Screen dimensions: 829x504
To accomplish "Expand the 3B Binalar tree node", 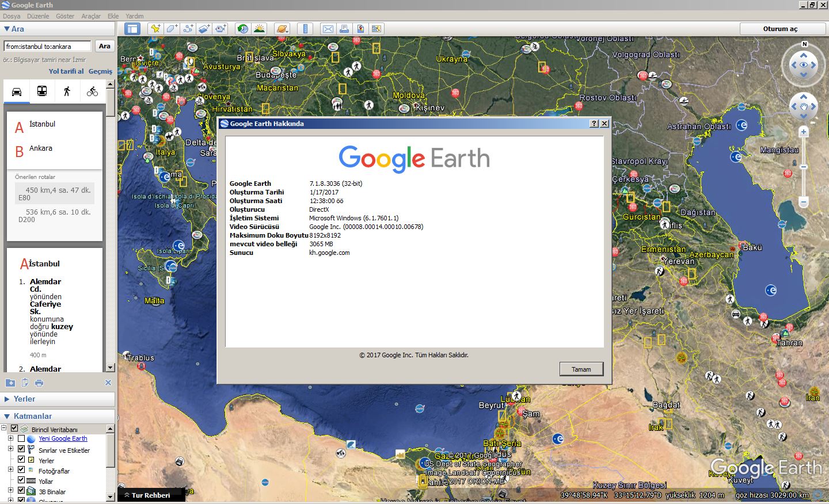I will tap(10, 490).
